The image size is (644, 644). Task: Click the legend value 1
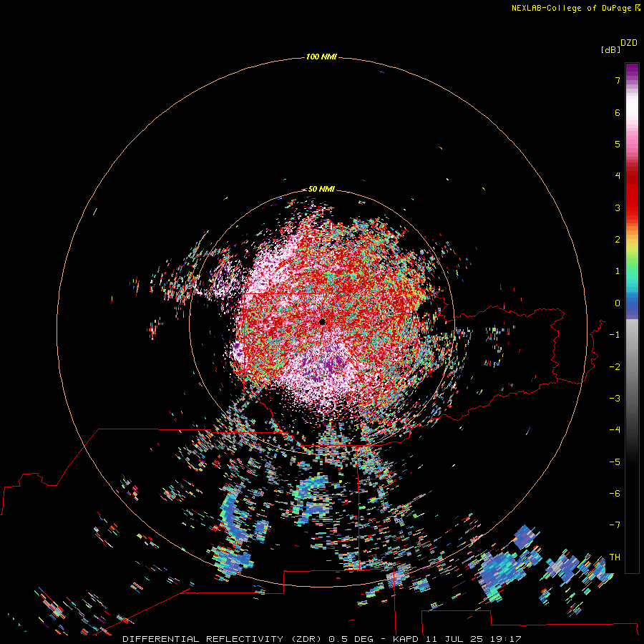(618, 271)
